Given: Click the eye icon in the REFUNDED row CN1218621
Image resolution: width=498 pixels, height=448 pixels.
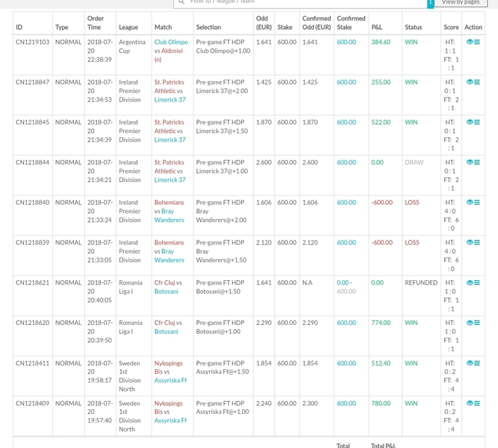Looking at the screenshot, I should pos(470,282).
